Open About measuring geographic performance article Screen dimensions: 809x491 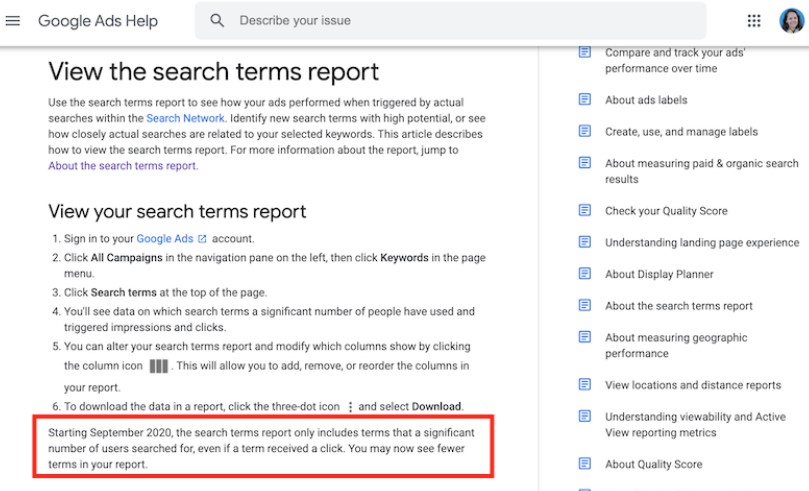tap(676, 346)
